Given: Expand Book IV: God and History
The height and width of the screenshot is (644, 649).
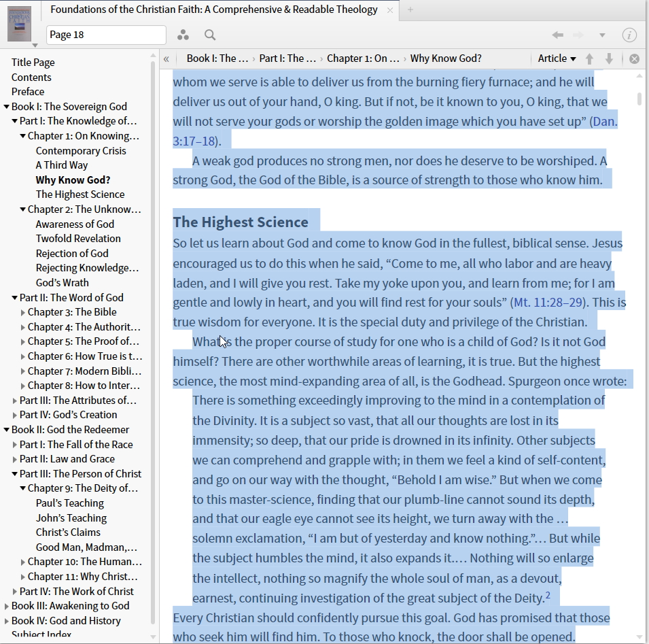Looking at the screenshot, I should (6, 622).
